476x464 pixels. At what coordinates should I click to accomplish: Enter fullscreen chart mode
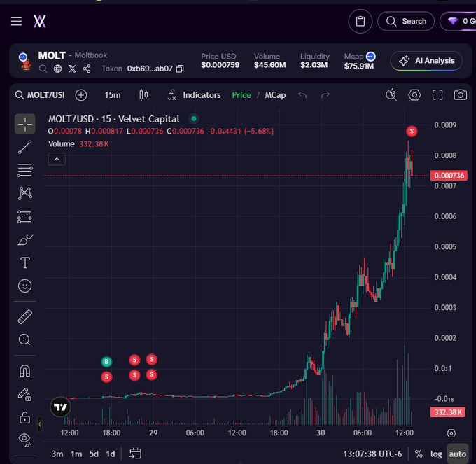tap(437, 94)
